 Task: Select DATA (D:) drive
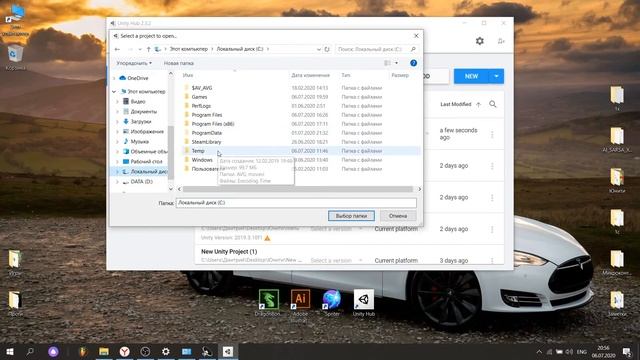141,182
